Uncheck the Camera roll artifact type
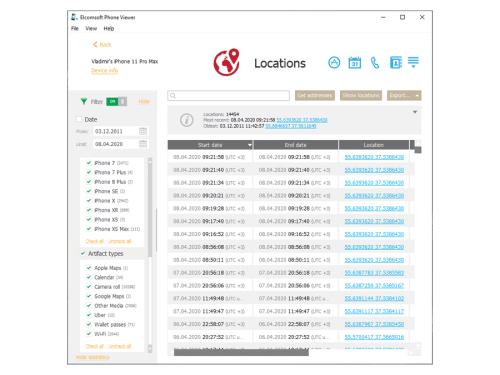The image size is (500, 375). pos(89,286)
